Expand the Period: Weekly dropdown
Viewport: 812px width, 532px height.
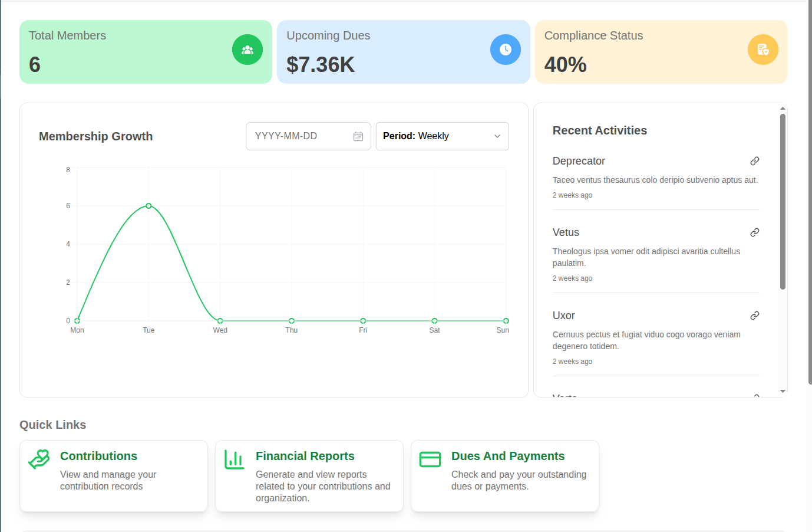point(443,136)
